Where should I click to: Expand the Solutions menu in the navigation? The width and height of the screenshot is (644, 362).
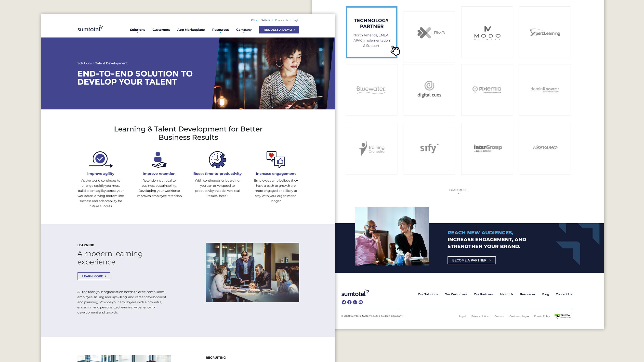coord(137,30)
